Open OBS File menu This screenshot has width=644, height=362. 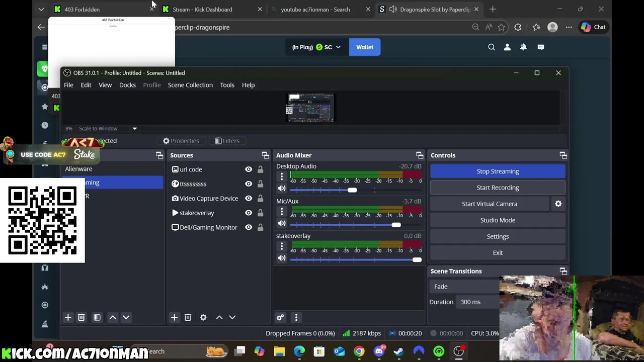(68, 85)
